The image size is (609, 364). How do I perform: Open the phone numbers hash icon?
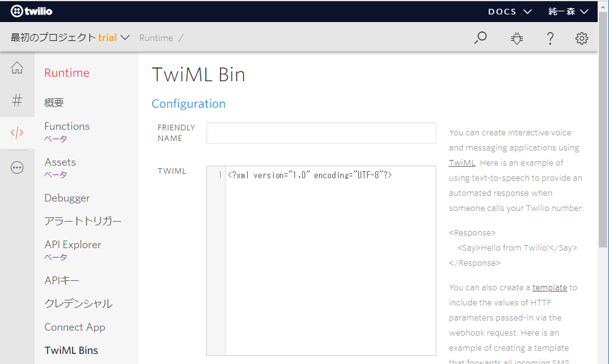coord(17,101)
